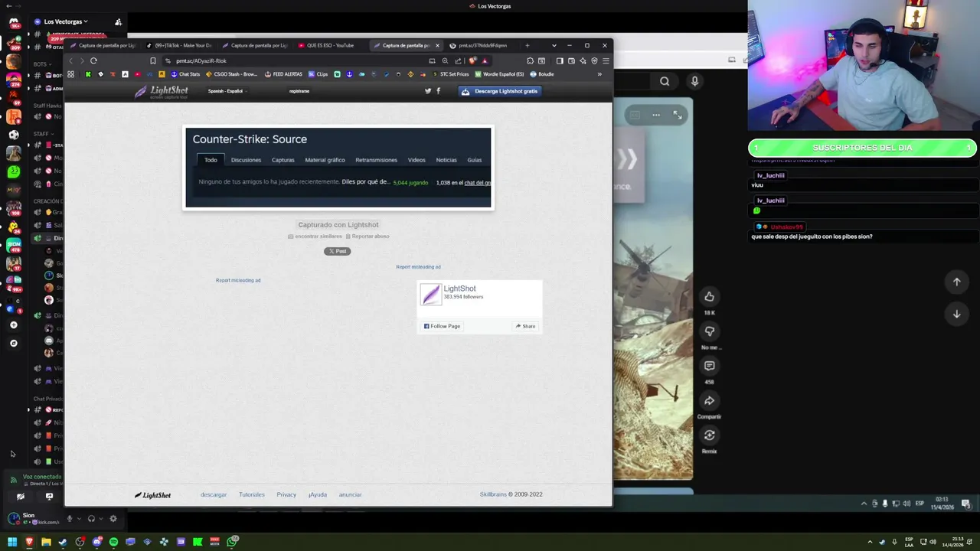Open FEED ALERTAS bookmark
Image resolution: width=980 pixels, height=551 pixels.
[x=283, y=74]
